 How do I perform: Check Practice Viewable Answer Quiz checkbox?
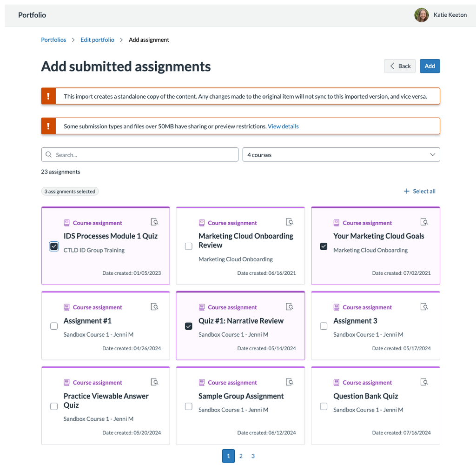coord(54,406)
